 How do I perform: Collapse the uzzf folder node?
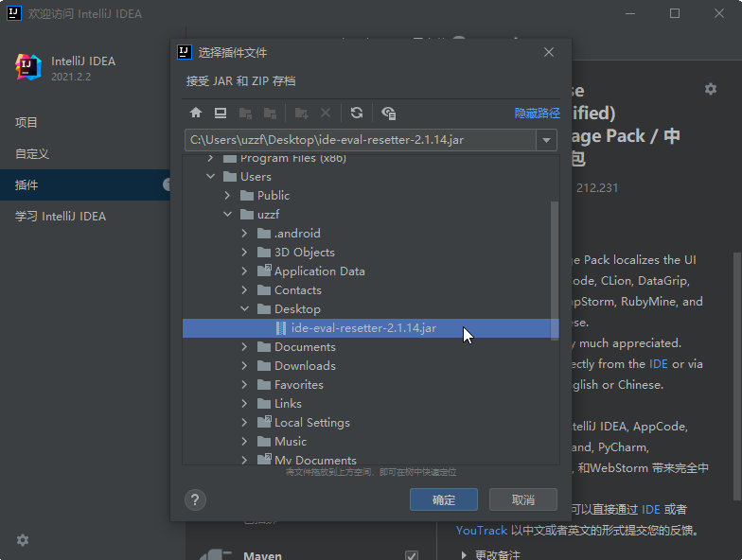coord(227,214)
